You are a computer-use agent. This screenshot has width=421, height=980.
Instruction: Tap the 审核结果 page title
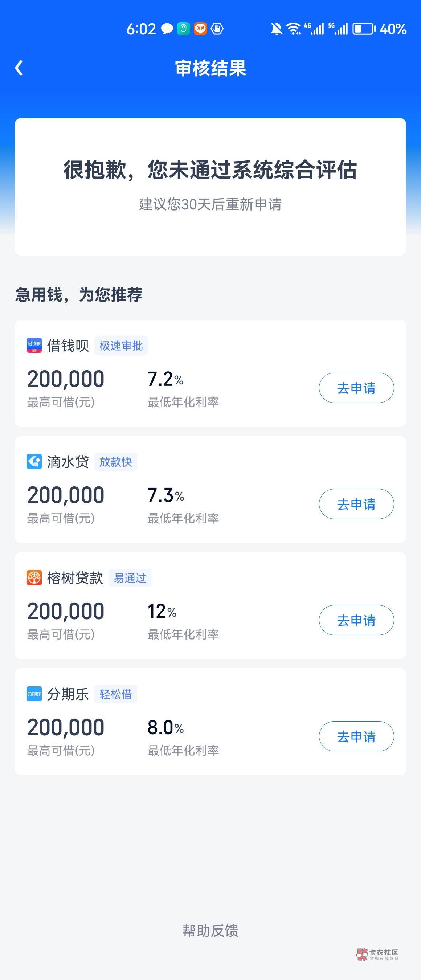(x=210, y=69)
